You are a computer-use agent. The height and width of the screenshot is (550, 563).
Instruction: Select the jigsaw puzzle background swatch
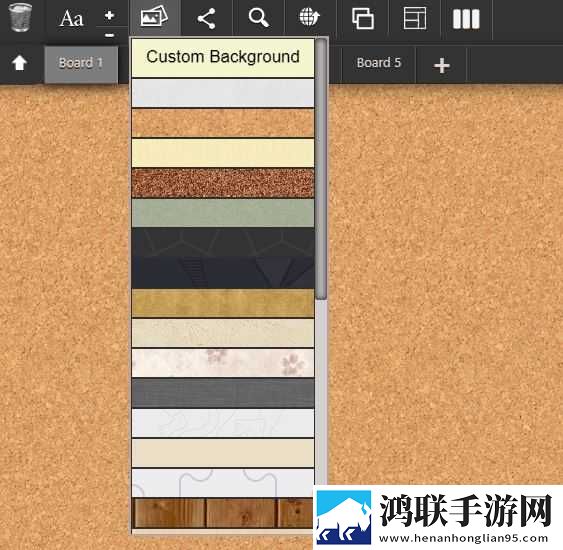(x=223, y=483)
